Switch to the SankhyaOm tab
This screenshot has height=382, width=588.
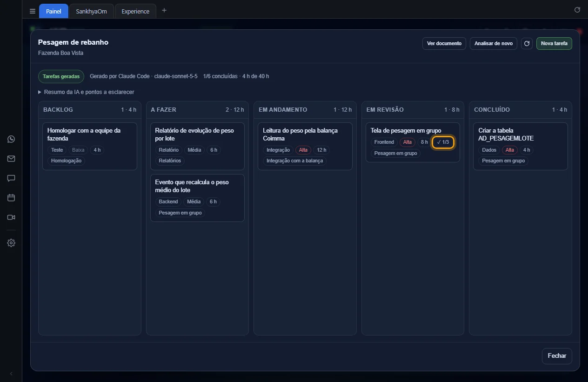[x=91, y=11]
